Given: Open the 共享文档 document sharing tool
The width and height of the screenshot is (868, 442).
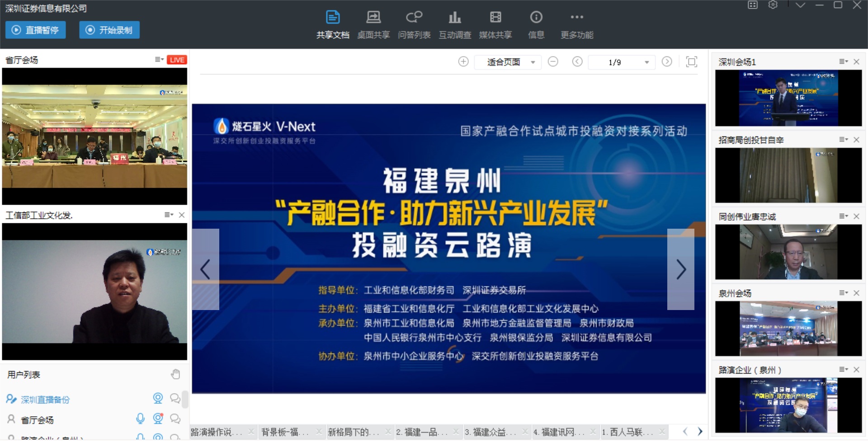Looking at the screenshot, I should pyautogui.click(x=333, y=24).
